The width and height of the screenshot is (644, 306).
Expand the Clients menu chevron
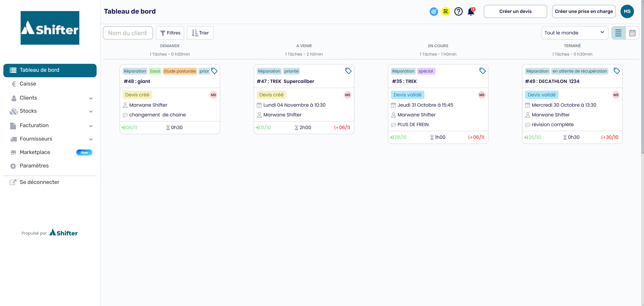[x=91, y=98]
